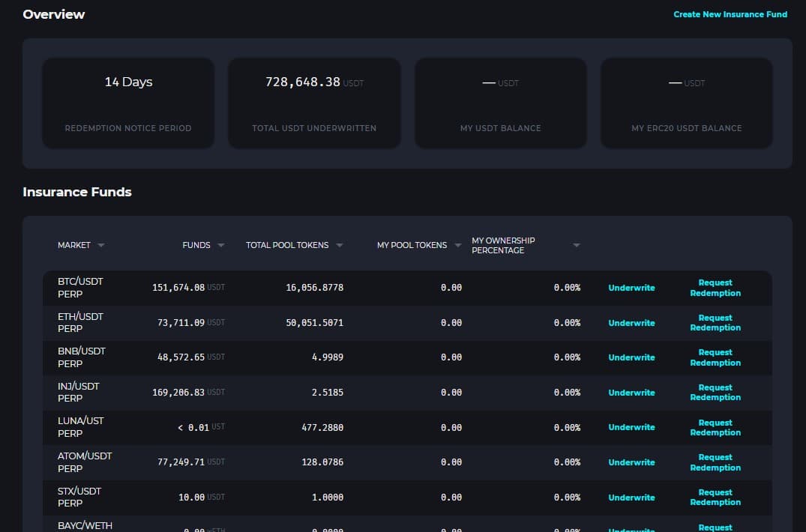Underwrite the STX/USDT PERP fund

coord(631,498)
